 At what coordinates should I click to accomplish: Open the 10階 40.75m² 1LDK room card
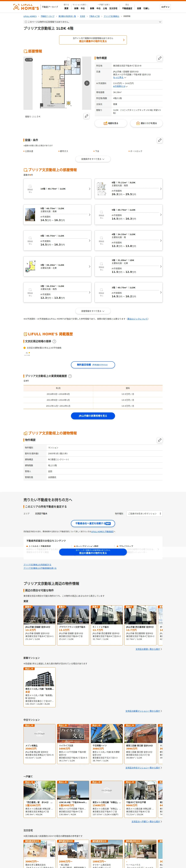coord(57,189)
